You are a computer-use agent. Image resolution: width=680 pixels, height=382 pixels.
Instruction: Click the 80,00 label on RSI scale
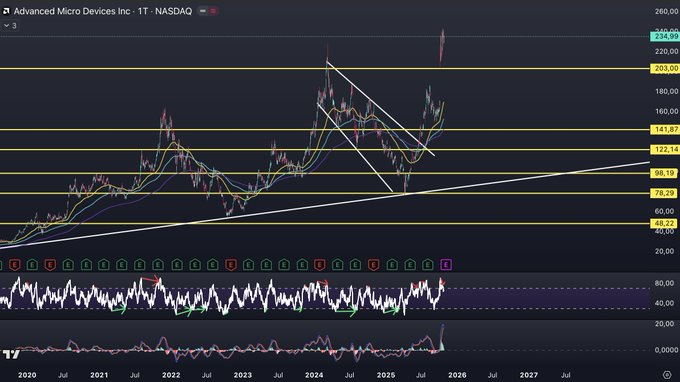pos(664,283)
